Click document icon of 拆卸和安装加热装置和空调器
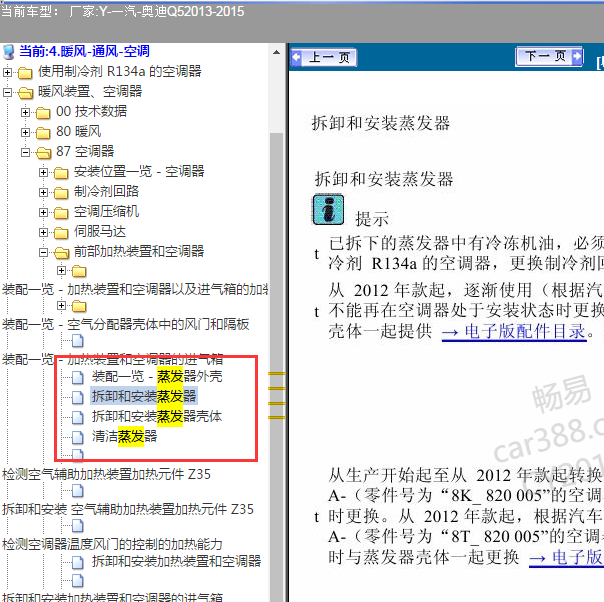 pyautogui.click(x=77, y=562)
